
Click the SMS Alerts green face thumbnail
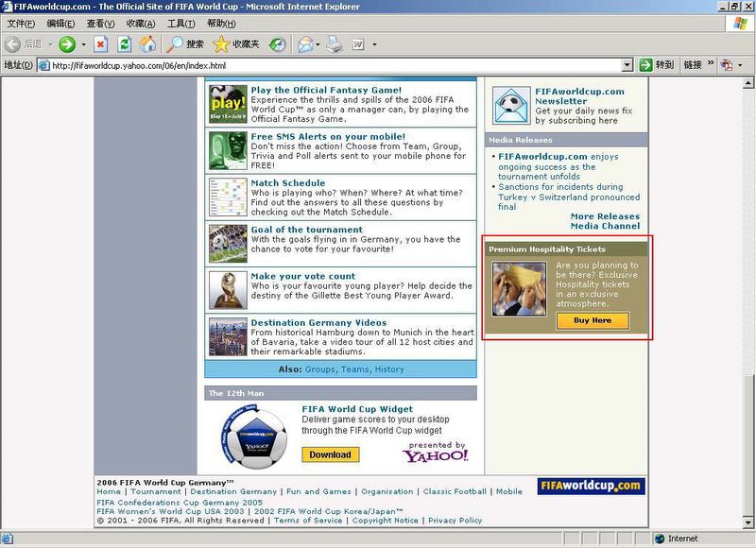point(228,150)
